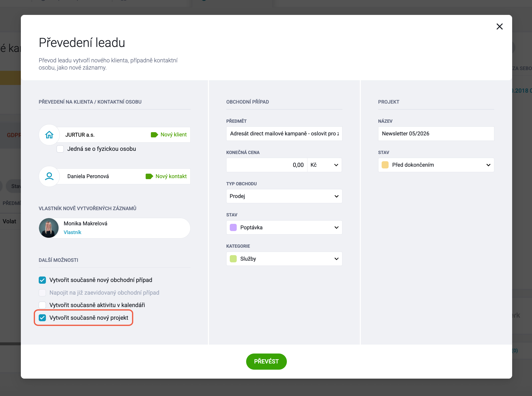Check Vytvořit současně aktivitu v kalendáři
Screen dimensions: 532x396
pos(42,305)
